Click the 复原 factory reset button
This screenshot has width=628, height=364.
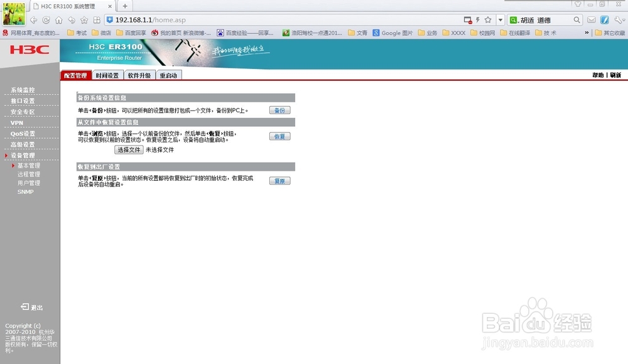[x=279, y=181]
